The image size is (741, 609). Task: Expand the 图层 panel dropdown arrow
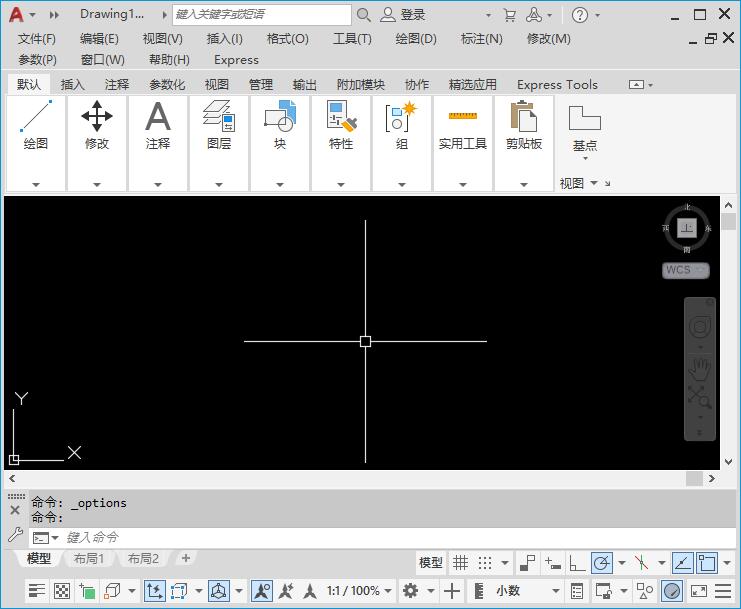(219, 185)
